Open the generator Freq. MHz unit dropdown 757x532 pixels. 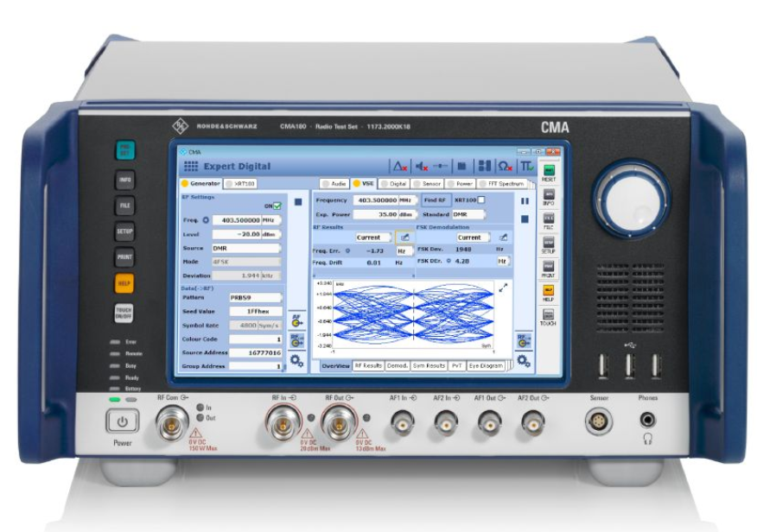click(270, 220)
